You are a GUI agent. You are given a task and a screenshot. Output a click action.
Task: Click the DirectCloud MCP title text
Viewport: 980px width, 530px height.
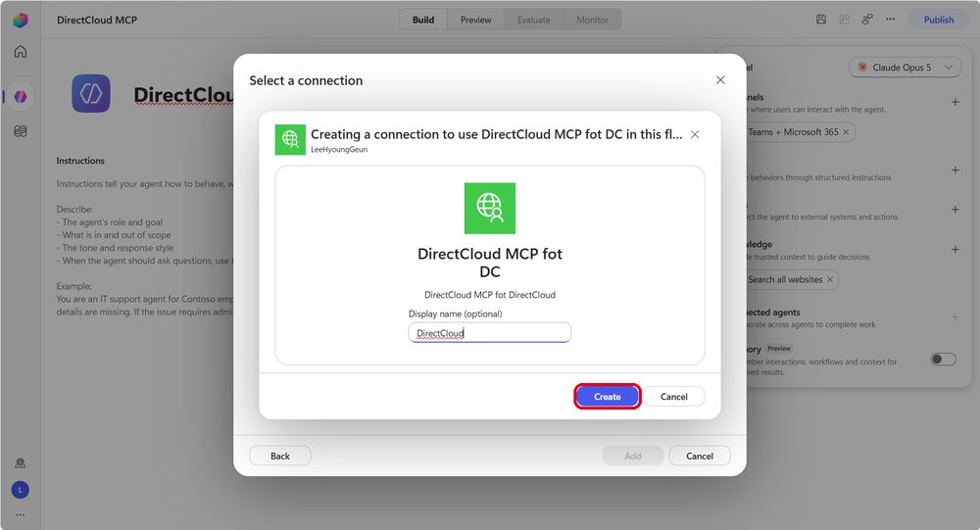tap(97, 20)
